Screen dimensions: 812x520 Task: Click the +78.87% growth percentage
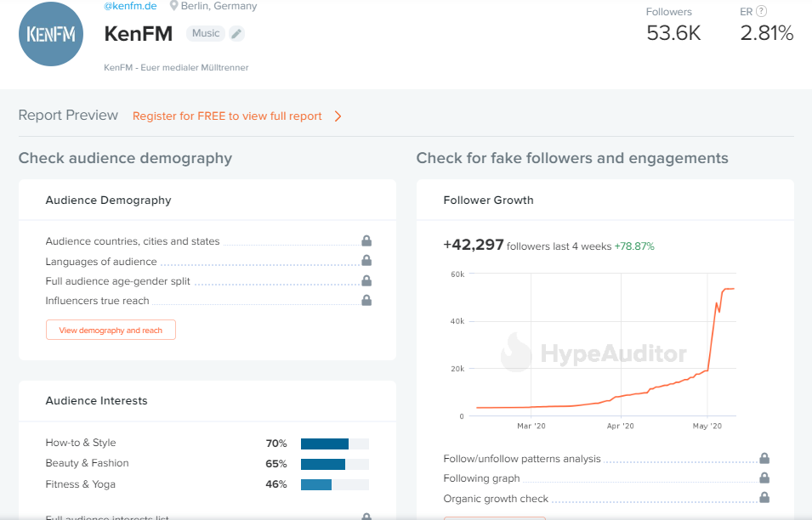pyautogui.click(x=634, y=246)
